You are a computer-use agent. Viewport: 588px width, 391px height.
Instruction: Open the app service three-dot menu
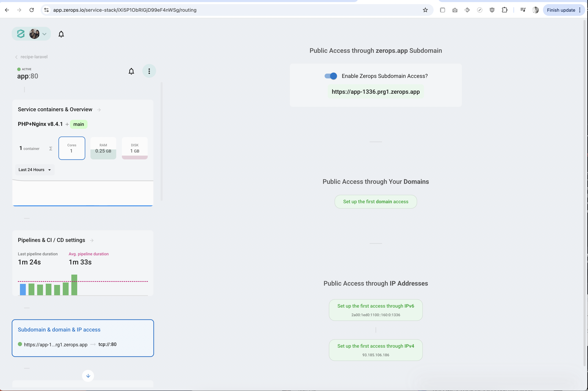(149, 71)
